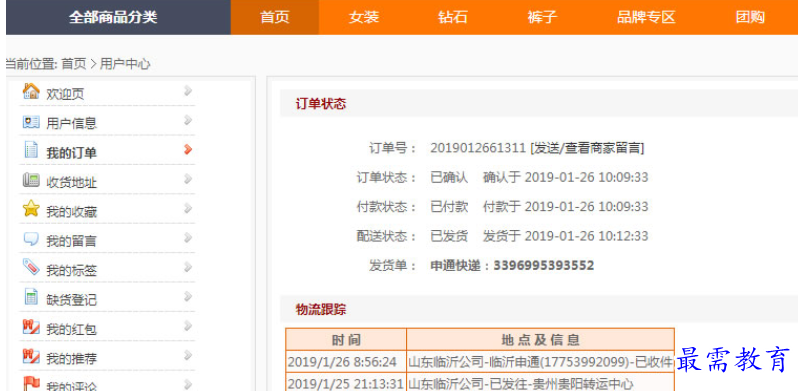
Task: Click the speech bubble icon beside 我的留言
Action: pyautogui.click(x=31, y=239)
